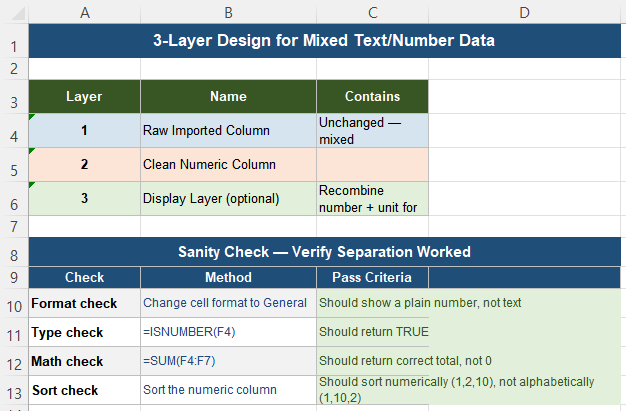This screenshot has width=626, height=411.
Task: Click the 'Check' header cell
Action: click(x=85, y=278)
